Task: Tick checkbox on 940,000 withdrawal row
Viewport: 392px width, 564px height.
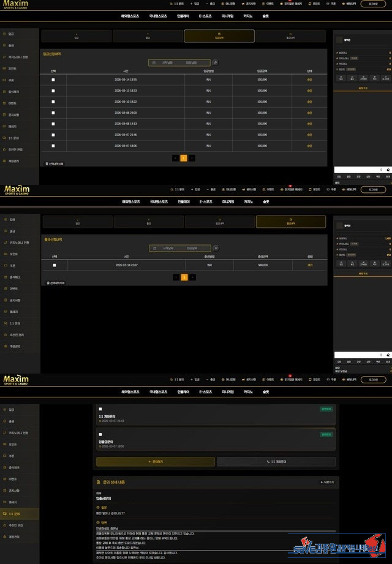Action: 55,265
